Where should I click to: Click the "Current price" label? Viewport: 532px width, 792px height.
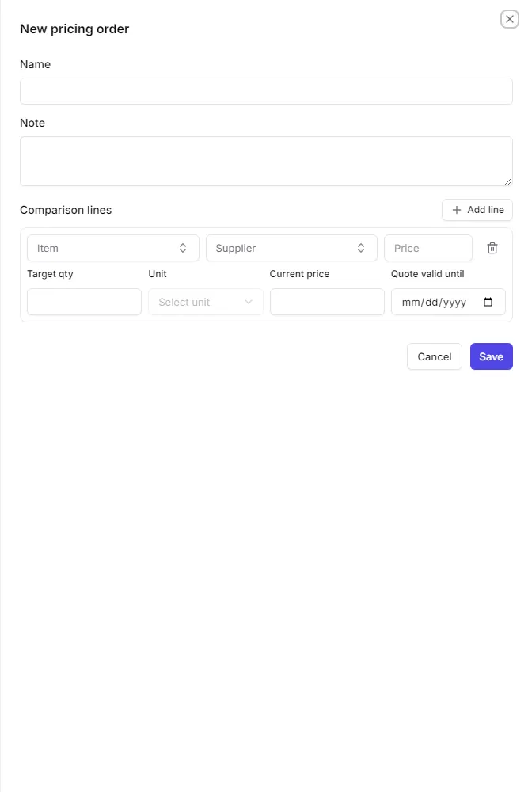tap(299, 274)
